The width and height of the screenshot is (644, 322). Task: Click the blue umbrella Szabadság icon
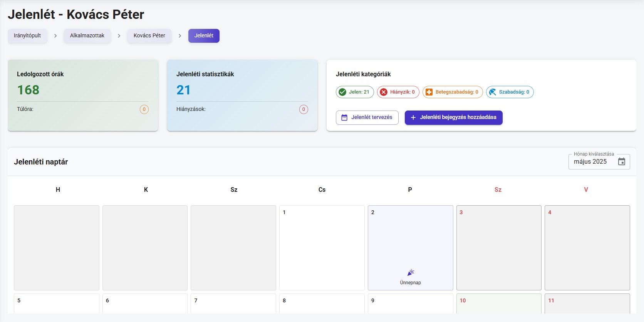(493, 92)
